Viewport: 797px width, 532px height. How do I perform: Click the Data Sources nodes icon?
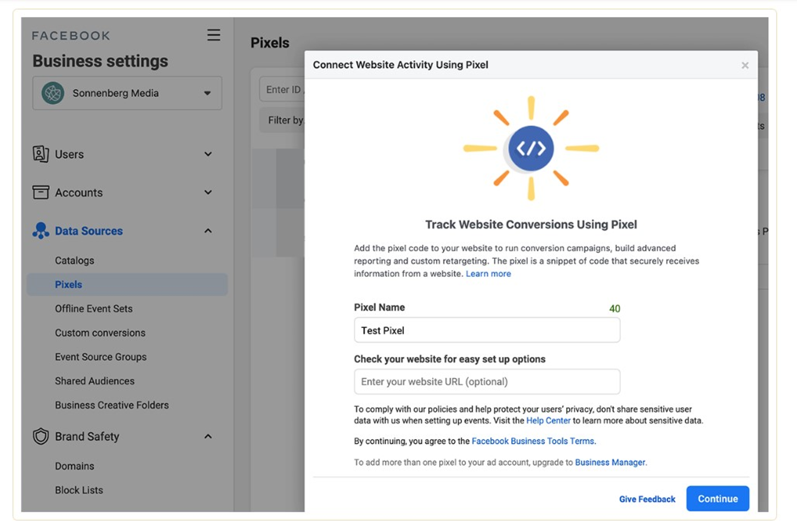pyautogui.click(x=40, y=231)
